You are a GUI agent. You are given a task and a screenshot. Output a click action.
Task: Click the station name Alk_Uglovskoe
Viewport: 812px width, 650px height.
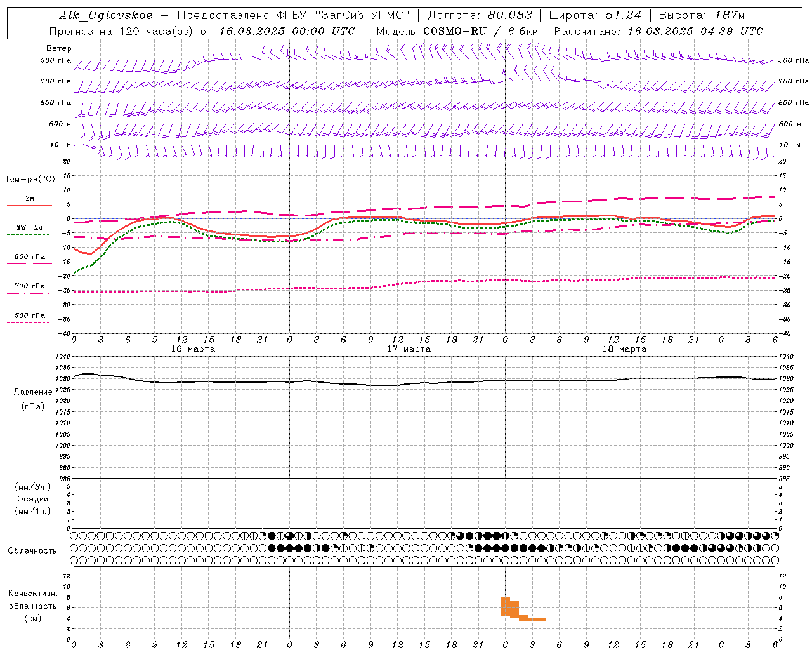pyautogui.click(x=106, y=15)
